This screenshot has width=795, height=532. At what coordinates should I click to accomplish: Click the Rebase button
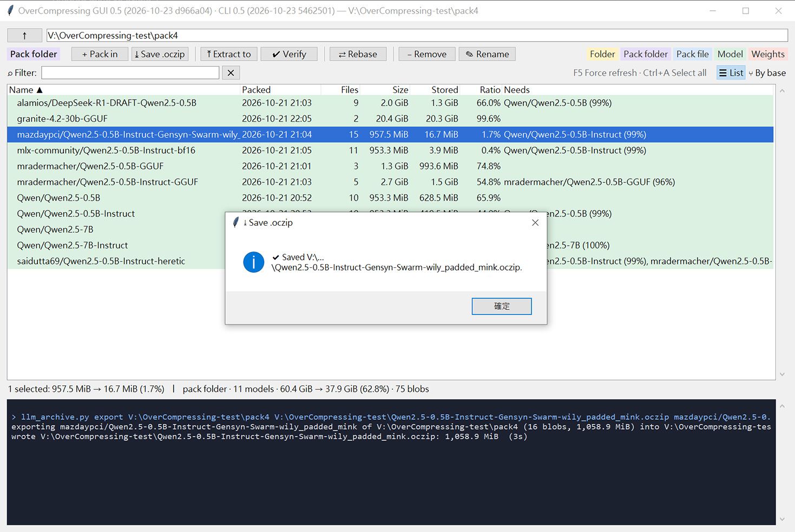[358, 54]
